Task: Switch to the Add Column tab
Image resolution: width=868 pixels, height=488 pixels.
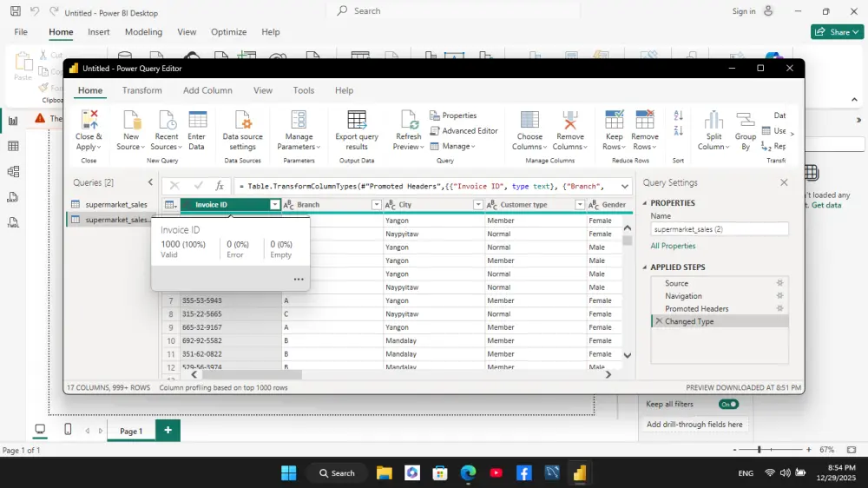Action: [207, 90]
